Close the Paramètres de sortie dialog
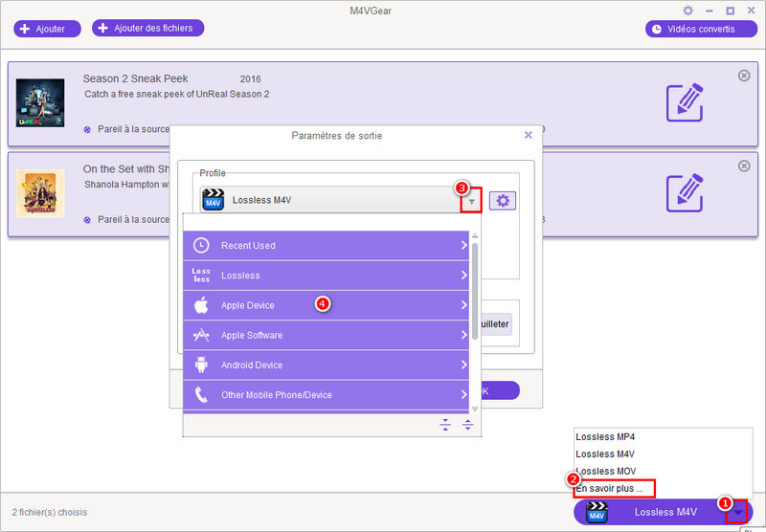Image resolution: width=766 pixels, height=532 pixels. click(x=528, y=136)
